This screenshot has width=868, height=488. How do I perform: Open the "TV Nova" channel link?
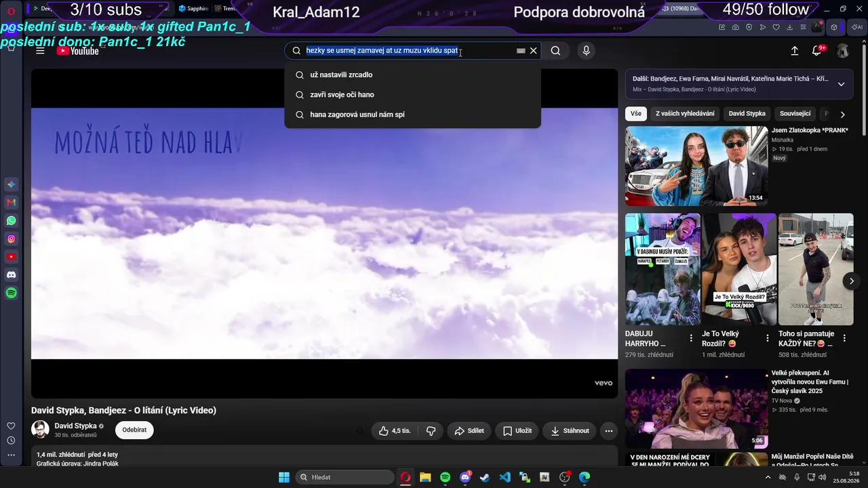click(783, 401)
